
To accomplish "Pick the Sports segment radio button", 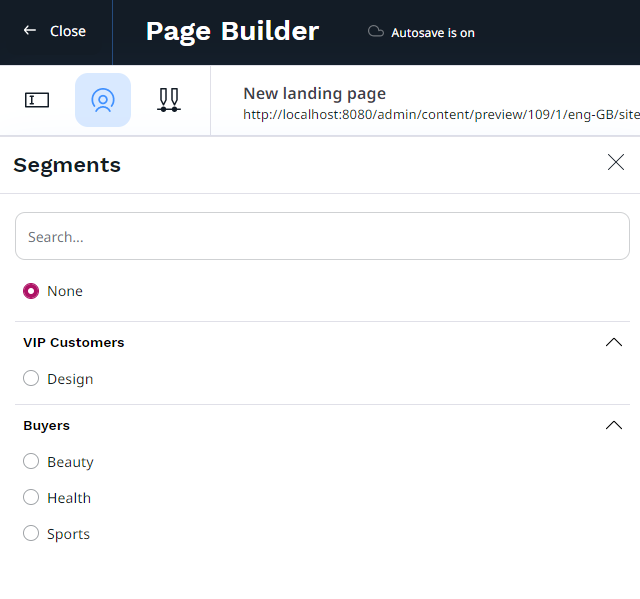I will coord(31,533).
